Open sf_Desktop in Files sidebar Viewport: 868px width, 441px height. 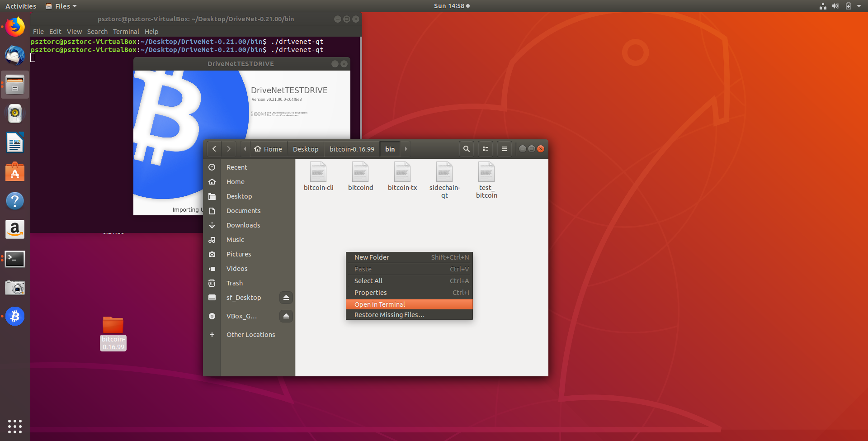(244, 298)
